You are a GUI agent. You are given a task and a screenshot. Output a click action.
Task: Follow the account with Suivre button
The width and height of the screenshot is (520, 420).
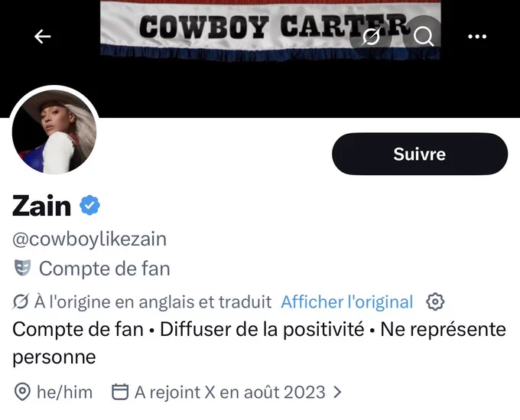pyautogui.click(x=420, y=154)
